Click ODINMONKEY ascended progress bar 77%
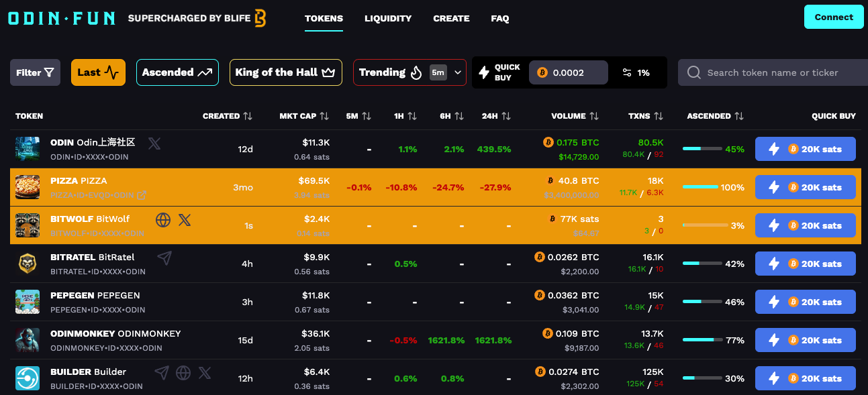The image size is (868, 395). (702, 340)
